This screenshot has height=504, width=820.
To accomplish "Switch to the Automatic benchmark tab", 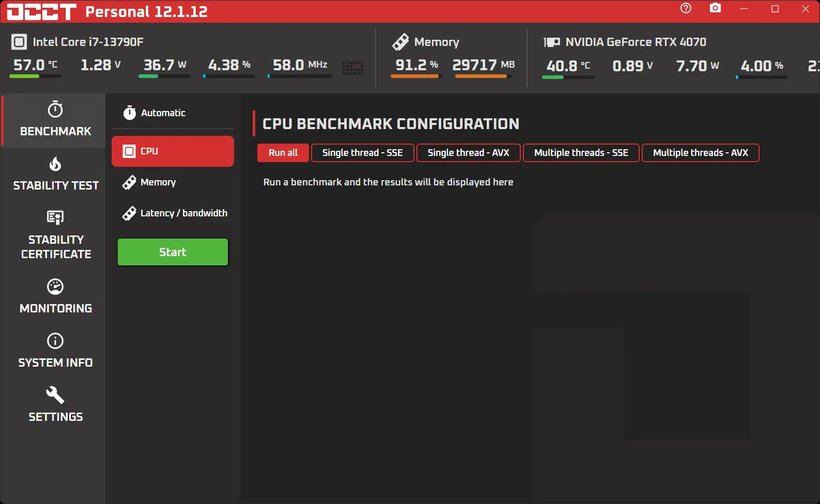I will coord(163,113).
